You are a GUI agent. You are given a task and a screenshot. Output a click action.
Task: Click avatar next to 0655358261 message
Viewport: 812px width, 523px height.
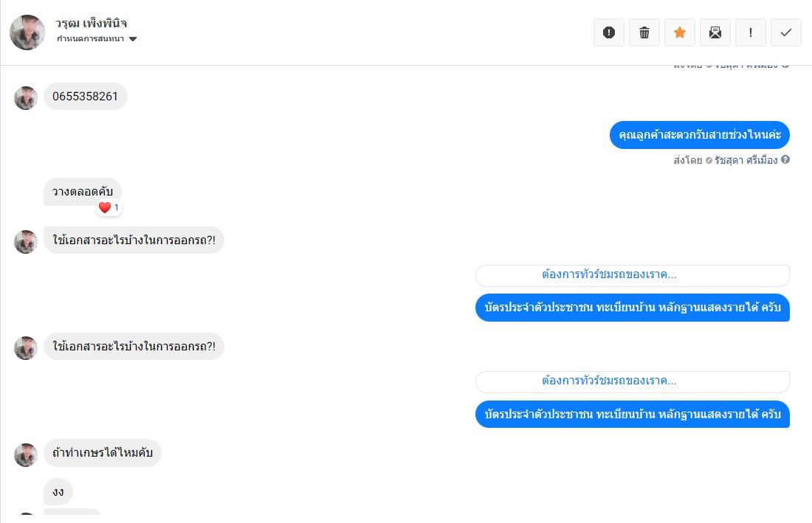26,97
